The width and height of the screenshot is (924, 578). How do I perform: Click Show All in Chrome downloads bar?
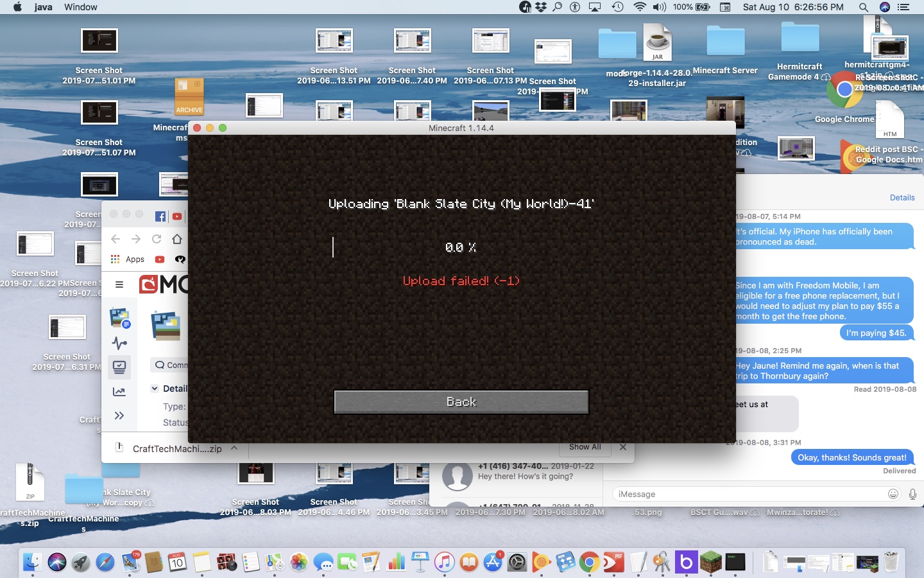(585, 447)
